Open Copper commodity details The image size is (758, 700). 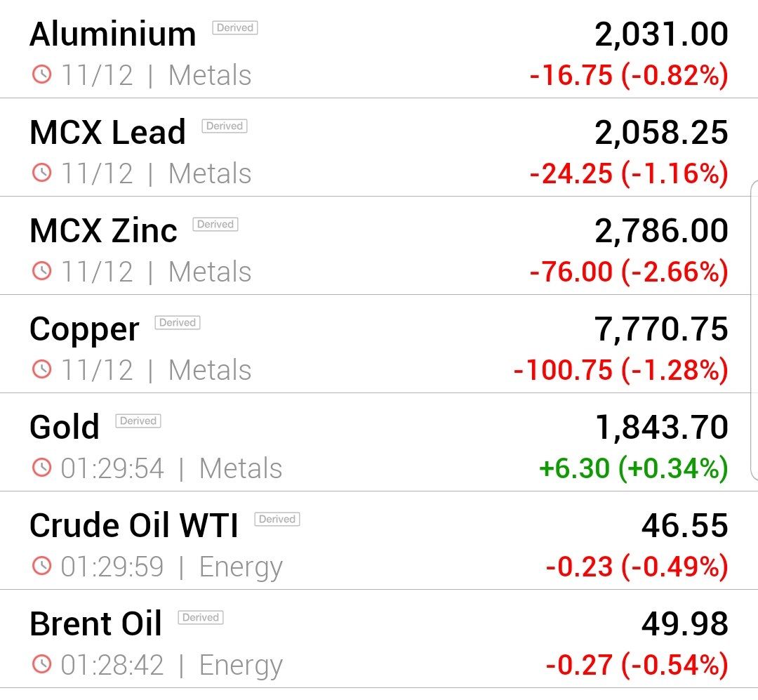379,343
